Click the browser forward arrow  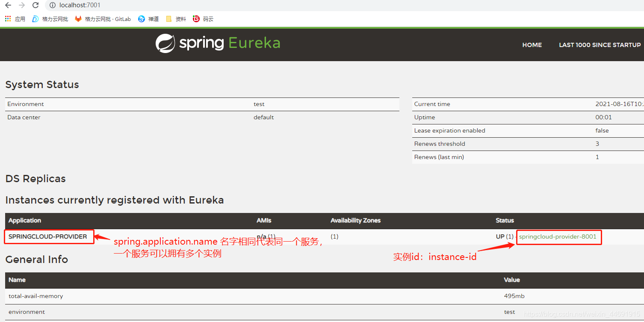tap(22, 5)
